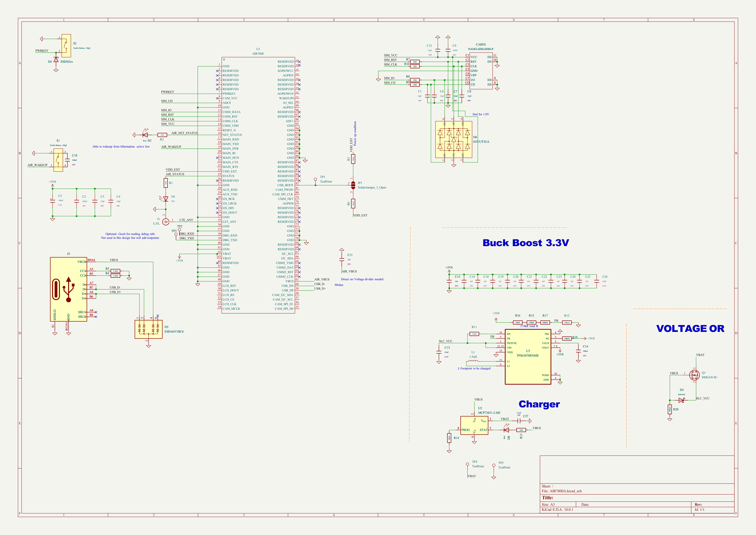Select the wakeup from hibernation note
The image size is (756, 535).
point(121,147)
